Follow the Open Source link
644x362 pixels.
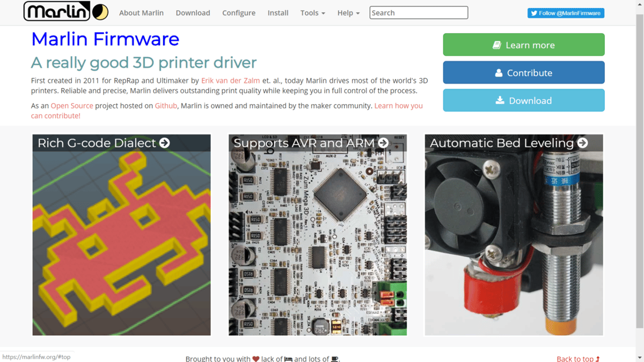72,106
